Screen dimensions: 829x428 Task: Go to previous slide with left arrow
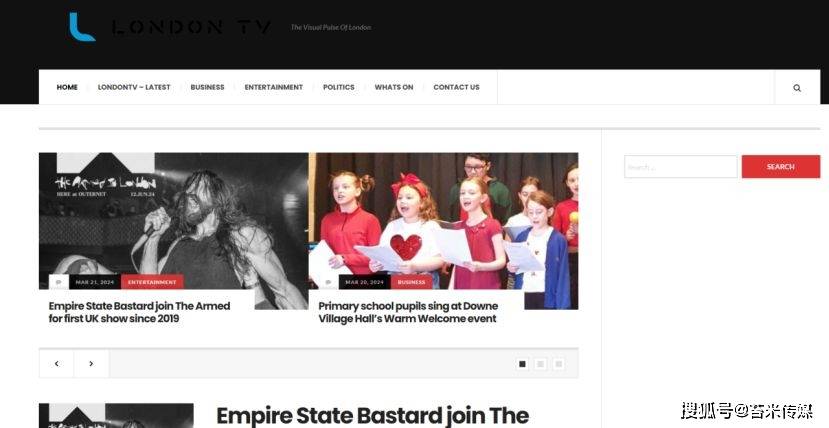click(x=57, y=364)
